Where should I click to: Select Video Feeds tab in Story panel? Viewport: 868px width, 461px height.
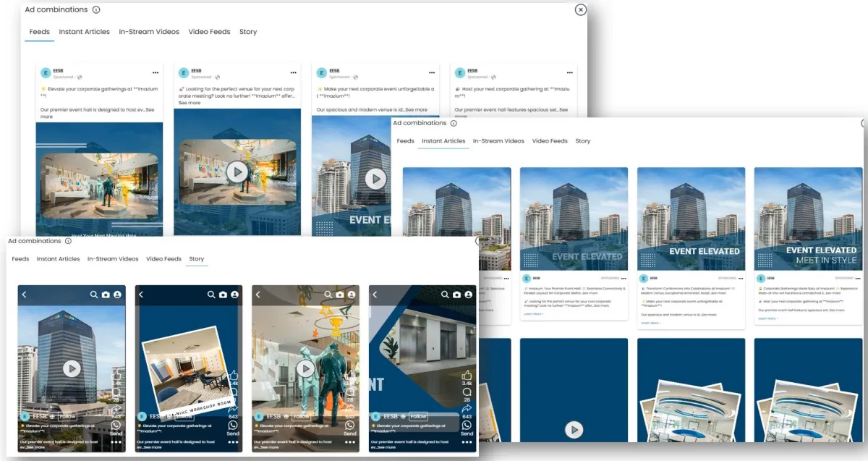(x=163, y=259)
